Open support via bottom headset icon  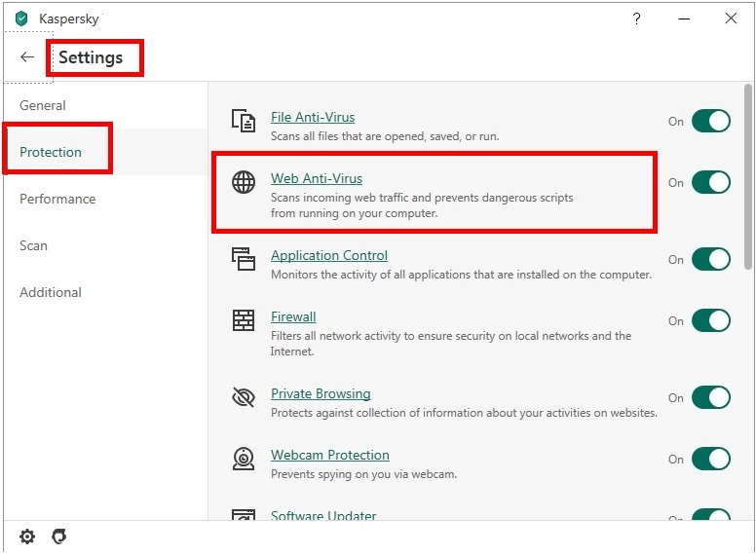coord(59,536)
